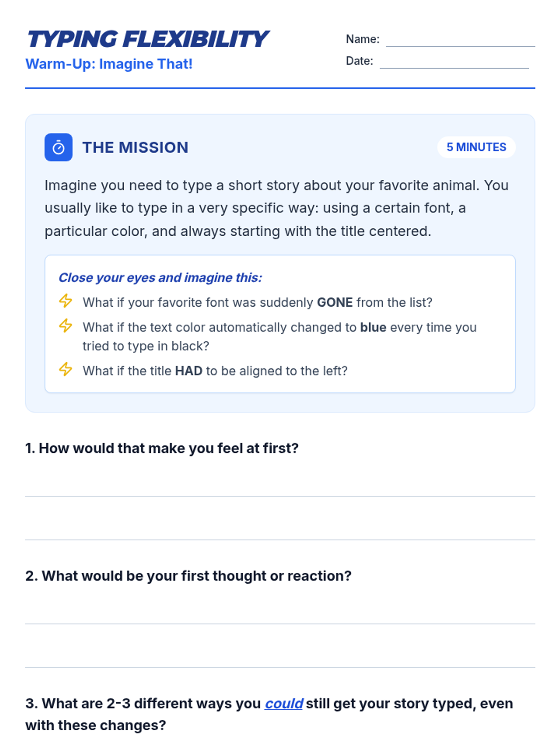Click the bold word GONE
The height and width of the screenshot is (747, 560).
pyautogui.click(x=335, y=303)
